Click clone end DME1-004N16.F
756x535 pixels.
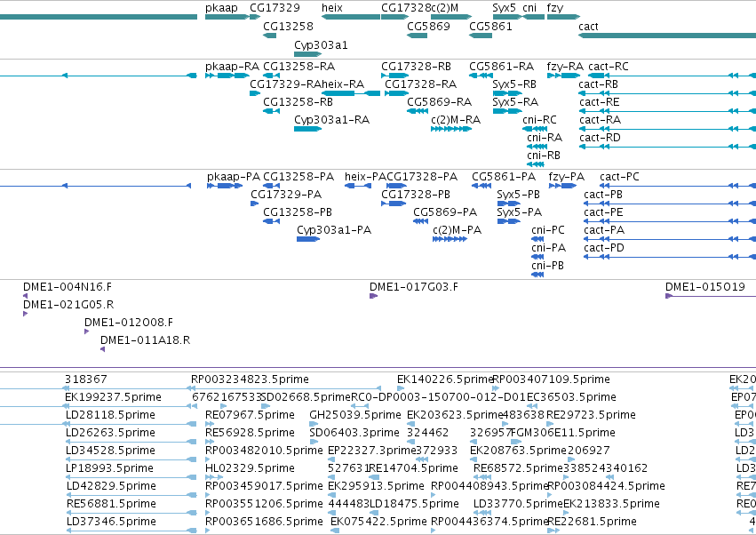tap(26, 296)
